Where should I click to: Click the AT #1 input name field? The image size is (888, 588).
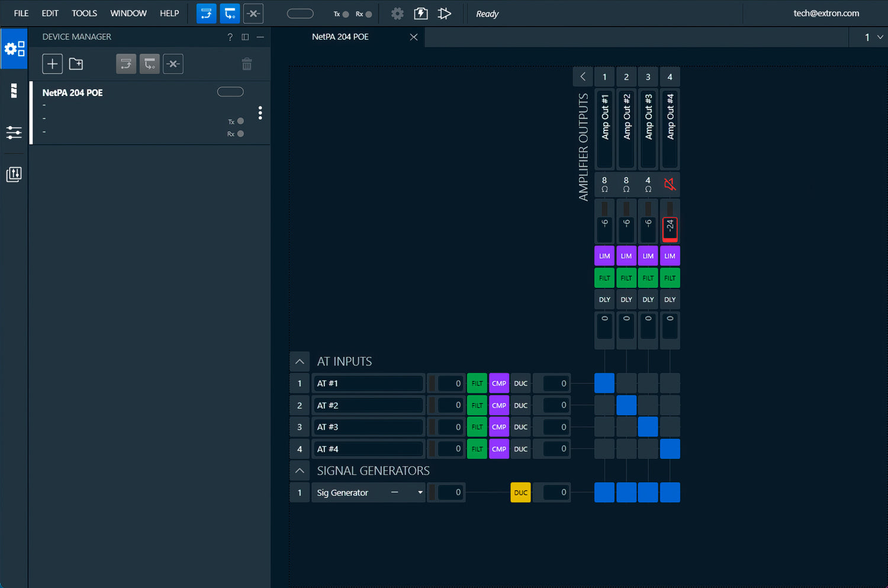(x=368, y=383)
